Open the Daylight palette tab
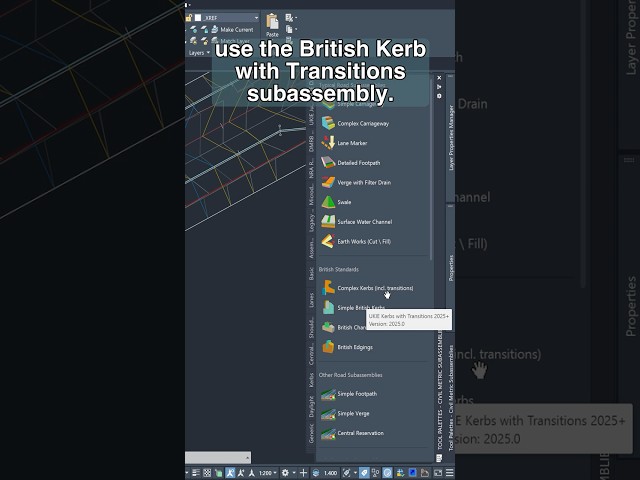The height and width of the screenshot is (480, 640). [x=311, y=407]
